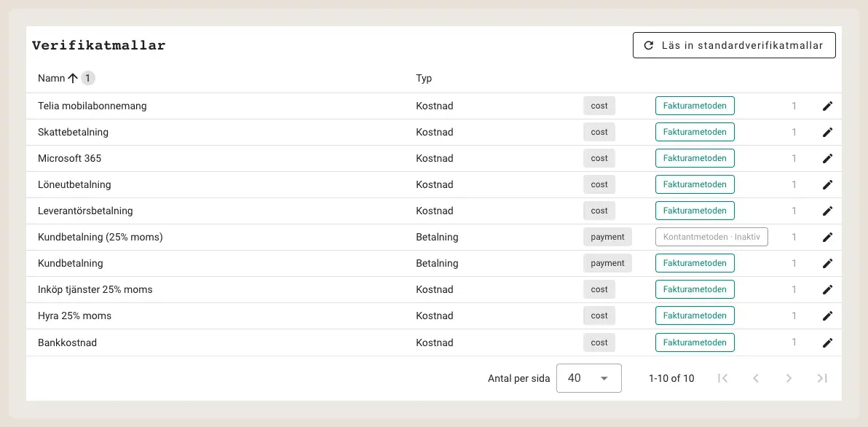This screenshot has height=427, width=868.
Task: Edit Inköp tjänster 25% moms
Action: (828, 289)
